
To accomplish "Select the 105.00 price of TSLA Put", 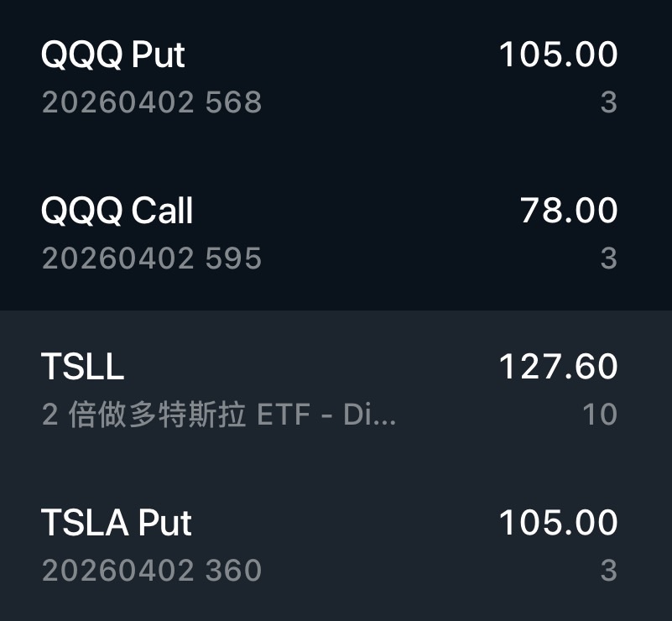I will click(x=558, y=523).
